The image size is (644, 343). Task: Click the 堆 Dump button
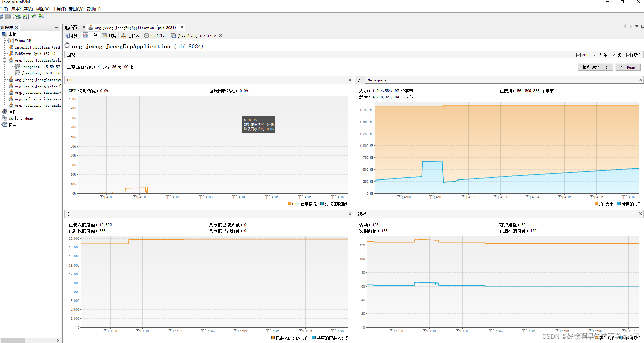pyautogui.click(x=628, y=67)
